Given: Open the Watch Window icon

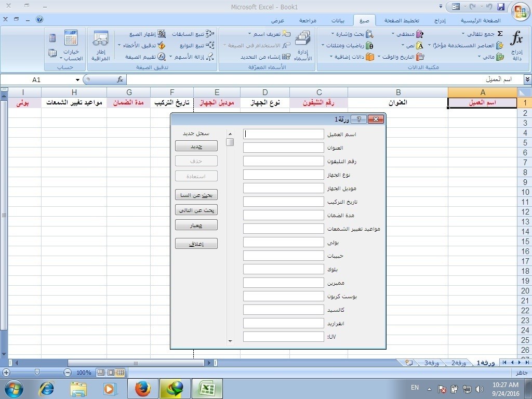Looking at the screenshot, I should [100, 46].
